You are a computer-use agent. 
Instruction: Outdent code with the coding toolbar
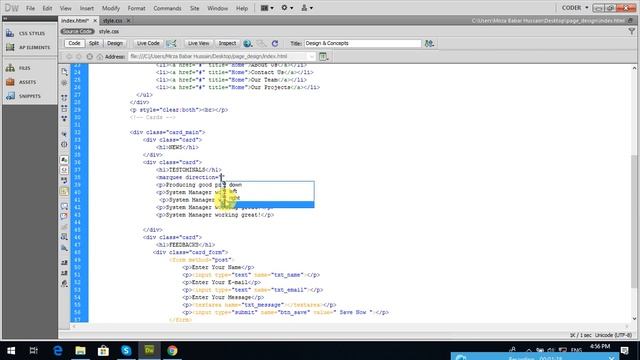(64, 273)
